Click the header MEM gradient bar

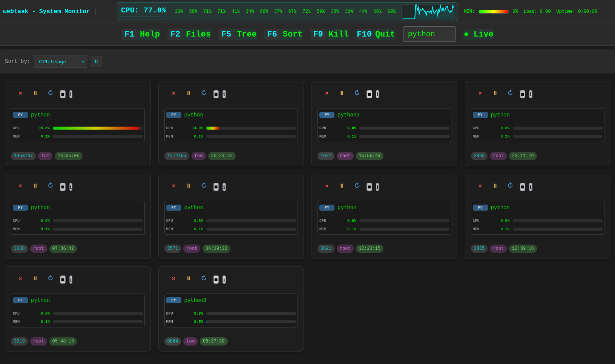pyautogui.click(x=493, y=12)
